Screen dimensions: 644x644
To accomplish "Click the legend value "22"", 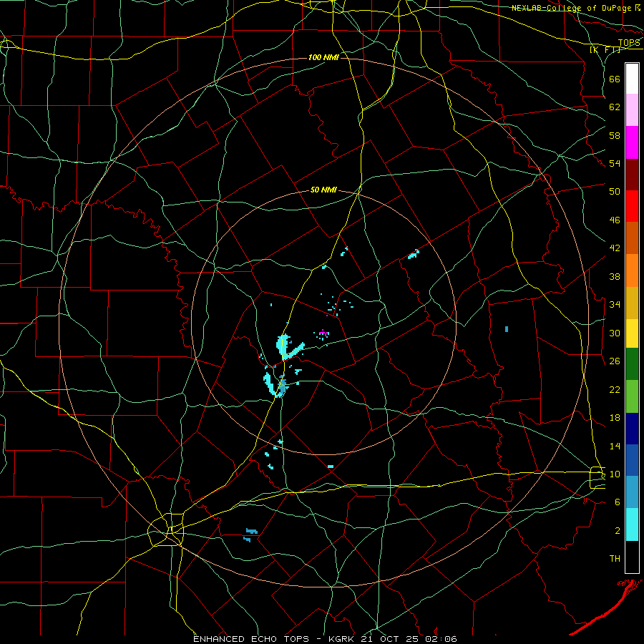I will [615, 389].
